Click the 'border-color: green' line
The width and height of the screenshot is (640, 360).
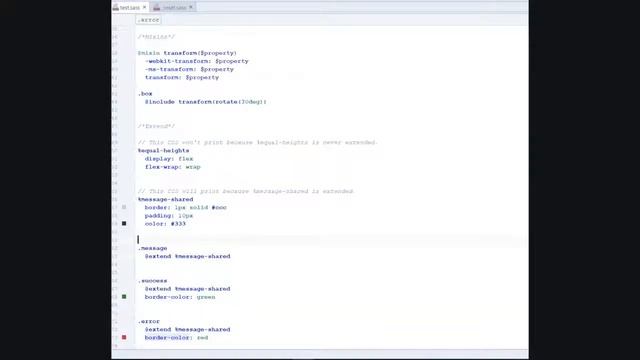180,297
